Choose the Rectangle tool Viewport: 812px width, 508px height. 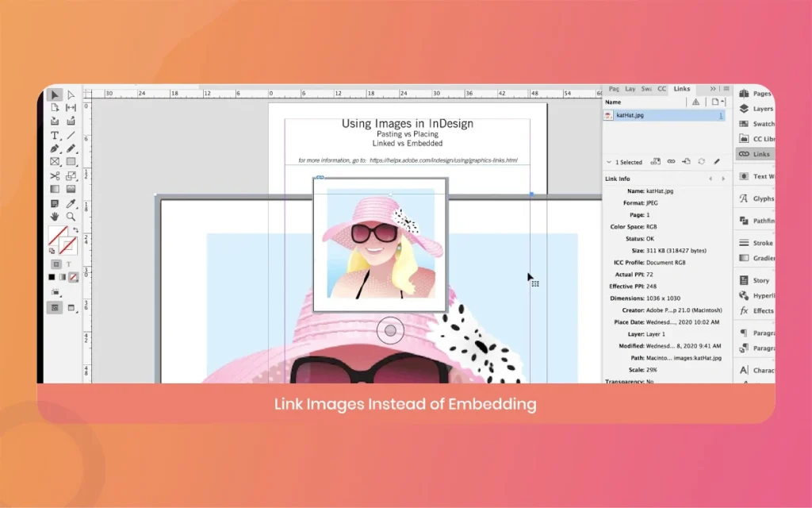71,162
